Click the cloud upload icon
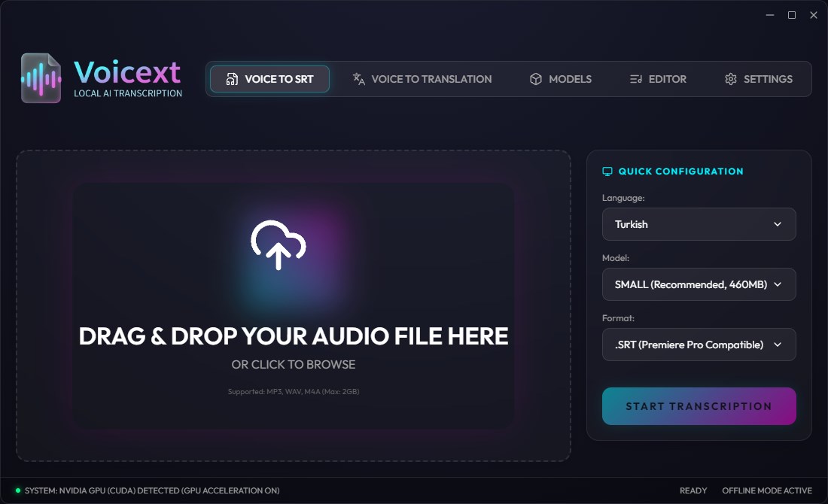Image resolution: width=828 pixels, height=504 pixels. (279, 245)
